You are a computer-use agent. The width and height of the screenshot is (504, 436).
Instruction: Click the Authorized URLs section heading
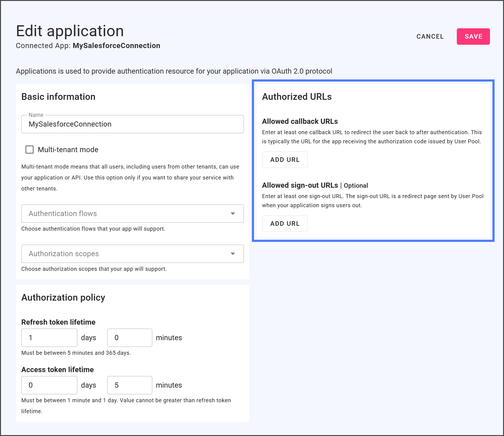point(297,97)
